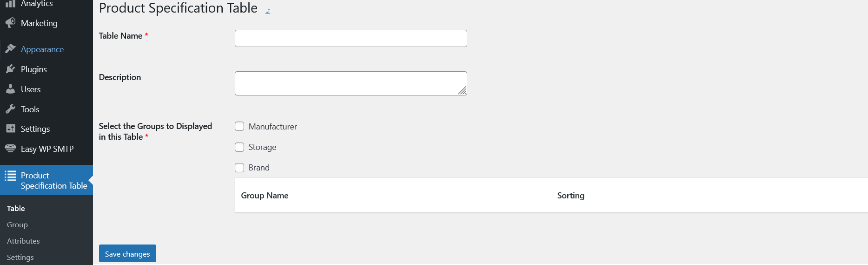This screenshot has width=868, height=265.
Task: Click the Plugins plug icon
Action: pos(10,69)
